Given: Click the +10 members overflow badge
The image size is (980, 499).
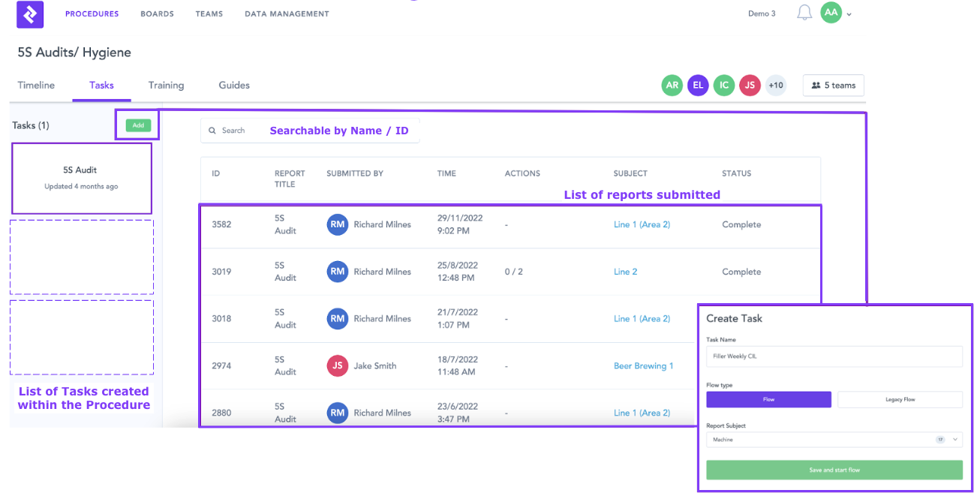Looking at the screenshot, I should point(776,85).
